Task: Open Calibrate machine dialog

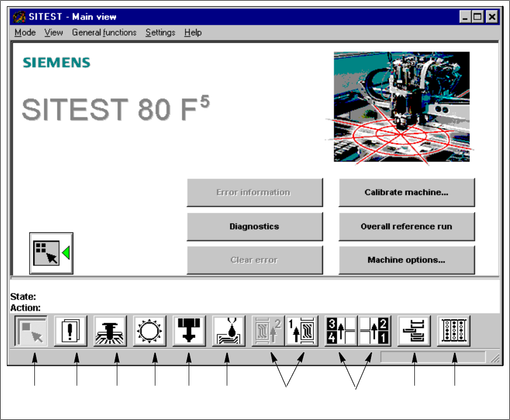Action: (407, 192)
